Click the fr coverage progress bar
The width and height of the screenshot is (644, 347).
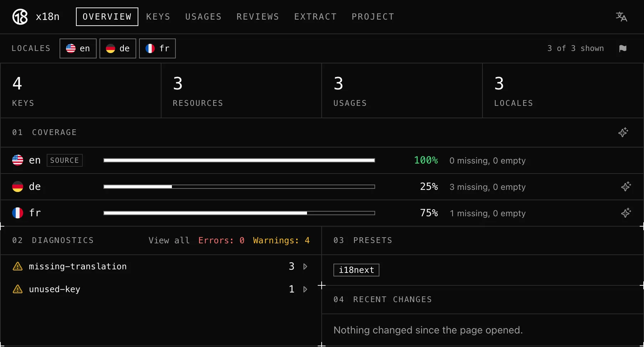(239, 213)
